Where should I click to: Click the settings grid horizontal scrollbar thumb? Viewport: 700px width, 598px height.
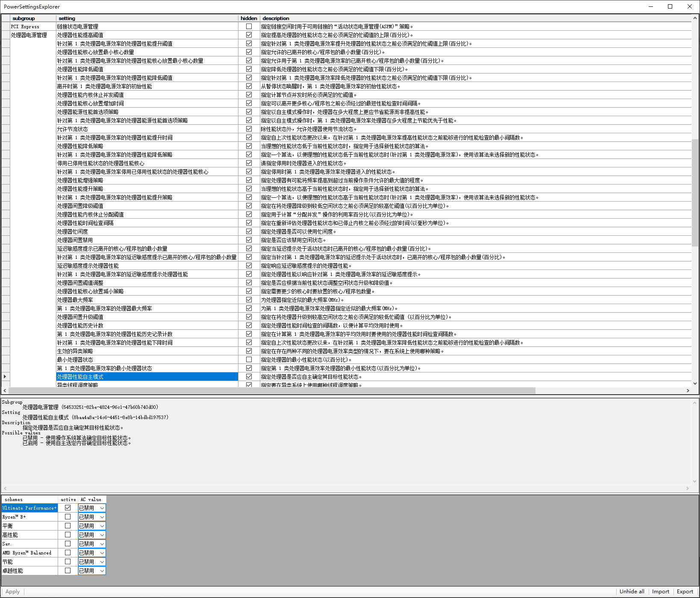272,390
